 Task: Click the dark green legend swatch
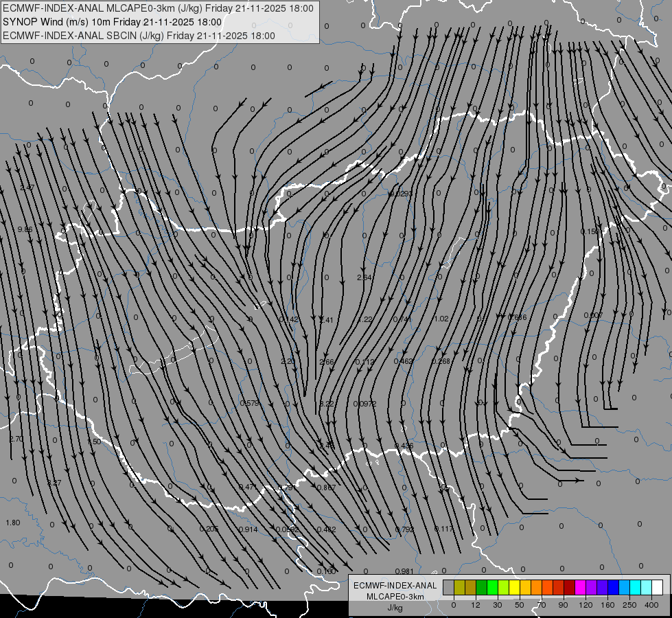482,587
